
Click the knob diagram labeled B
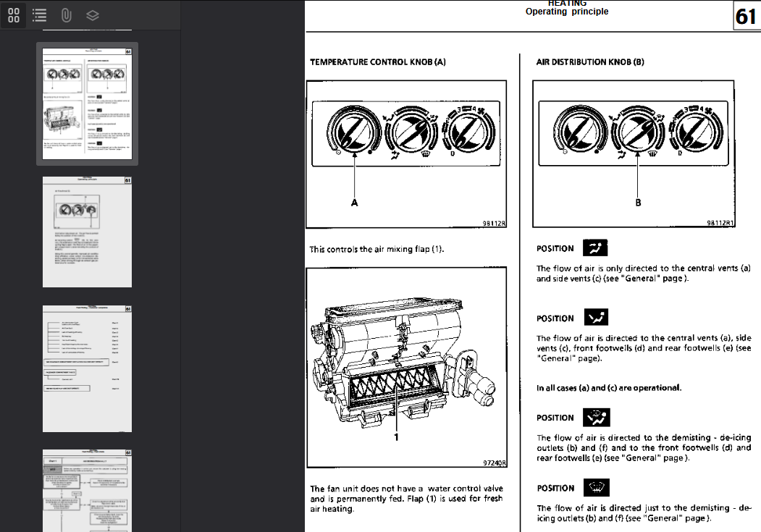(x=634, y=153)
